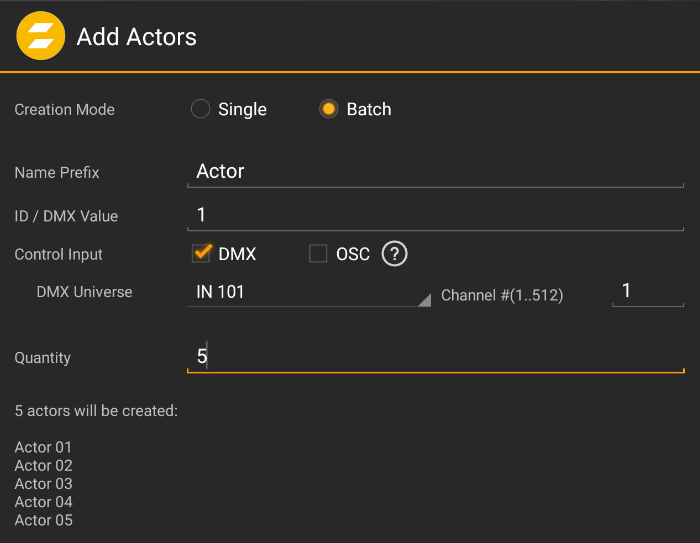Enable the OSC control input checkbox
This screenshot has height=543, width=700.
(318, 253)
